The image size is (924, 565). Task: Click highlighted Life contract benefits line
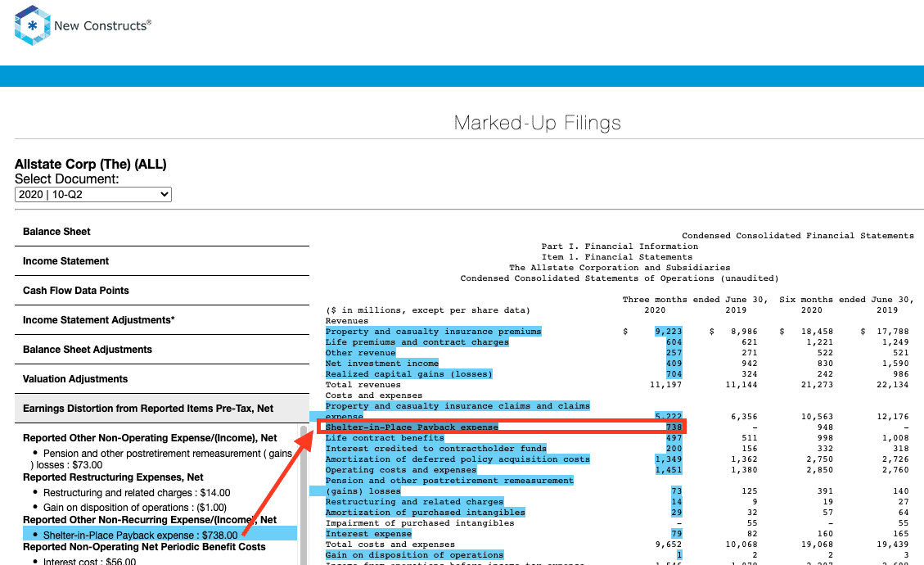385,437
